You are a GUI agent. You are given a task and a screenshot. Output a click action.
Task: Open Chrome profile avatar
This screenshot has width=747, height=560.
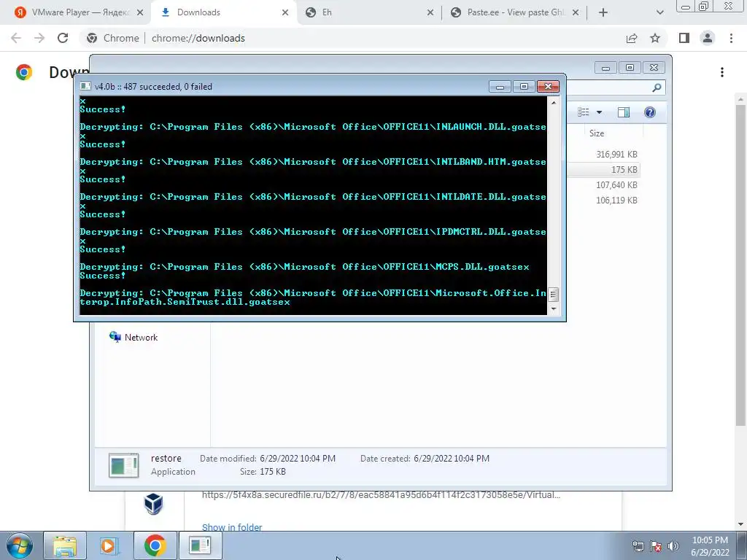pyautogui.click(x=708, y=38)
